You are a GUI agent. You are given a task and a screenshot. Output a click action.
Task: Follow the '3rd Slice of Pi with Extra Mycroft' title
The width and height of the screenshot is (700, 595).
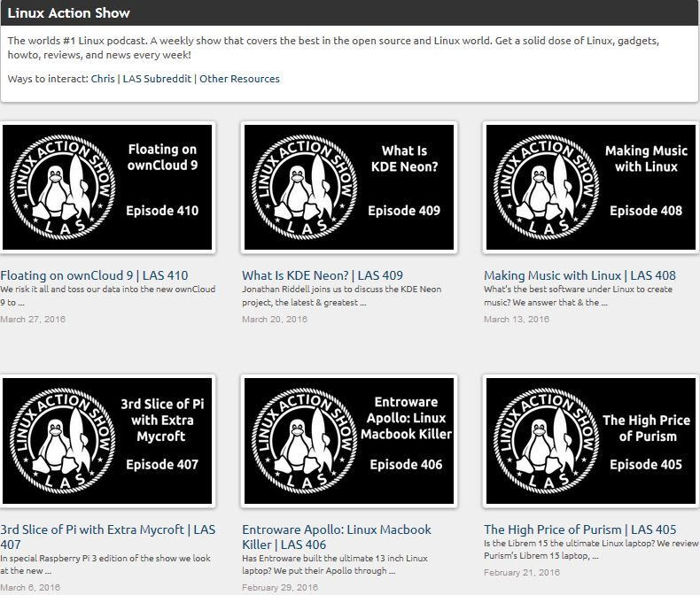tap(107, 537)
